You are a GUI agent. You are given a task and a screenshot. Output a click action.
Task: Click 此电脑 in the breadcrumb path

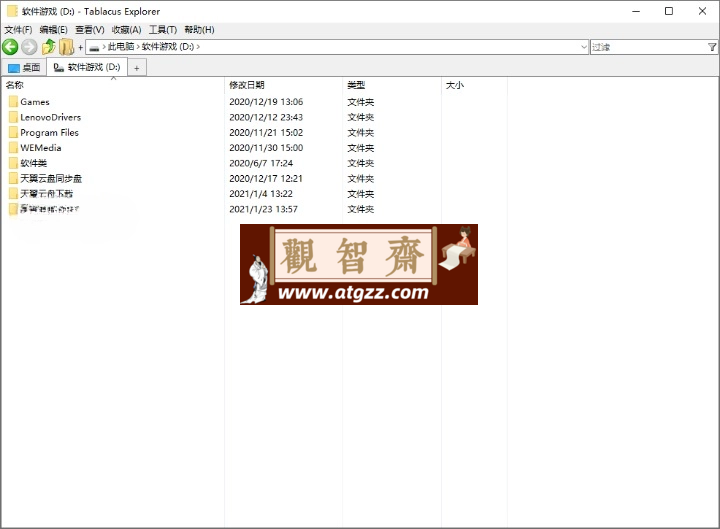click(121, 47)
